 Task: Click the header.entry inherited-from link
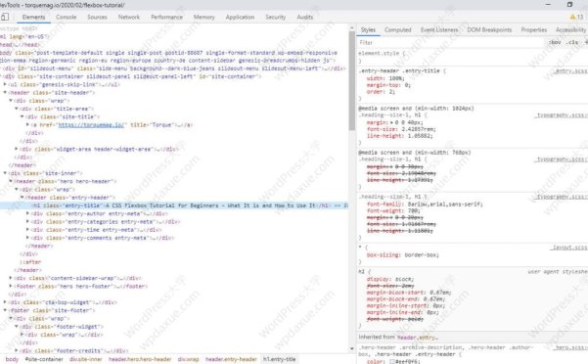418,338
